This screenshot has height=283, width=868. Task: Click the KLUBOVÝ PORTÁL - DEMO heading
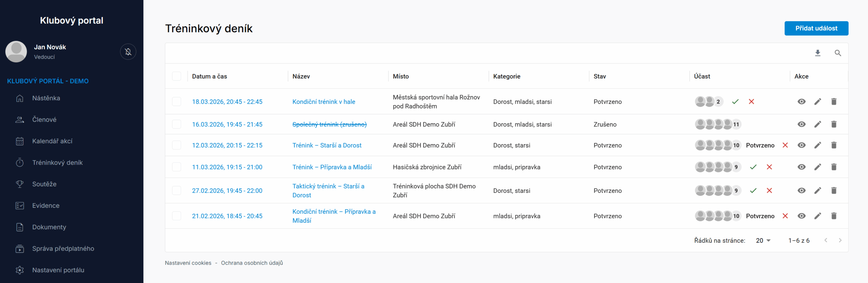click(48, 81)
